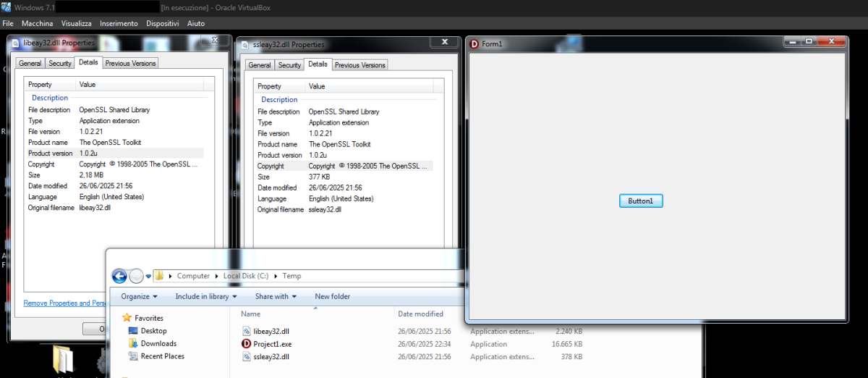
Task: Click Temp in the Explorer address breadcrumb
Action: 292,276
